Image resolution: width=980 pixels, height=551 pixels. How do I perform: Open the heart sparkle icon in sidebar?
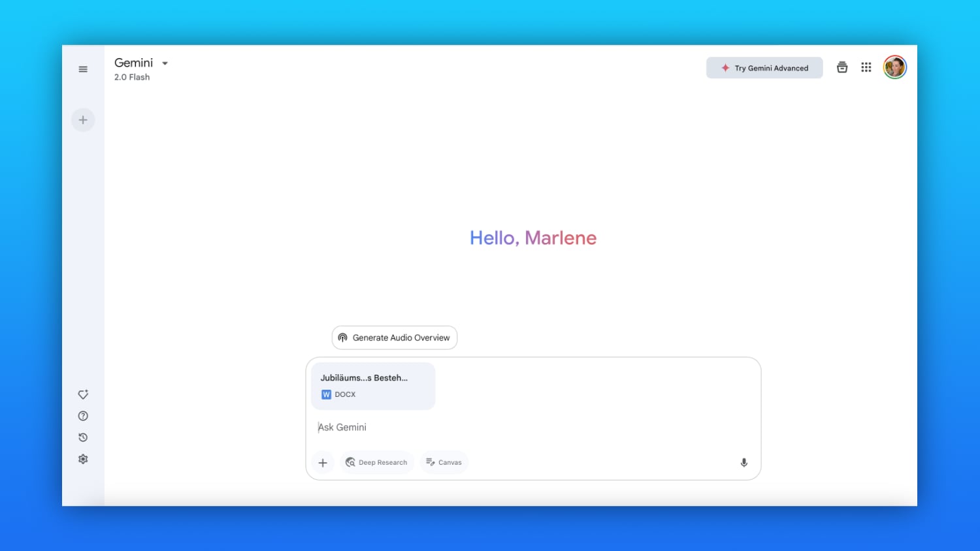point(83,394)
